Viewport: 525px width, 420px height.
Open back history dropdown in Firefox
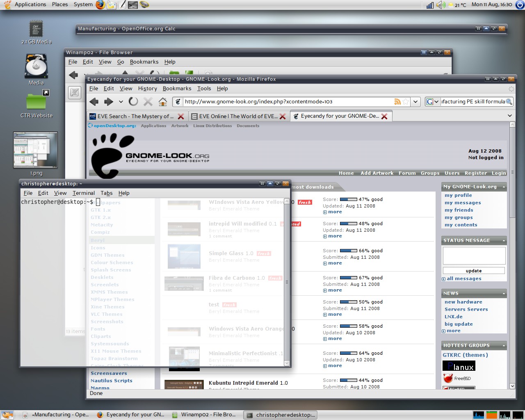tap(121, 101)
